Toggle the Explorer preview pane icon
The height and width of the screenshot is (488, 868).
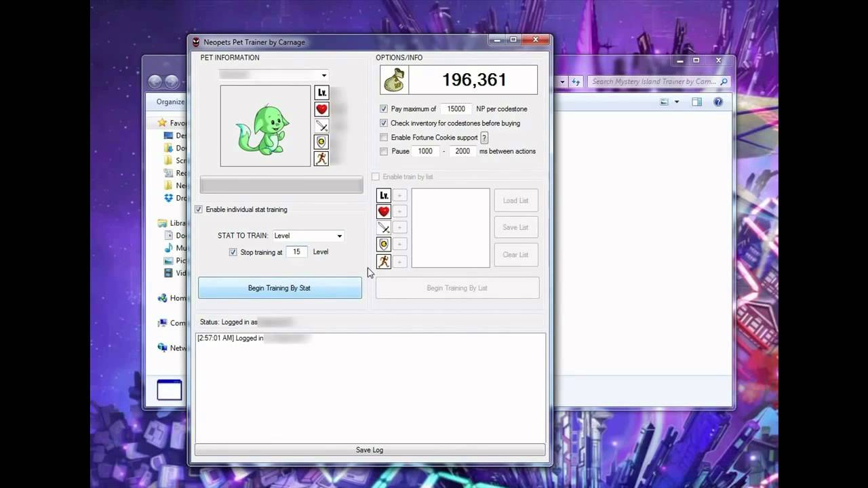[x=696, y=102]
